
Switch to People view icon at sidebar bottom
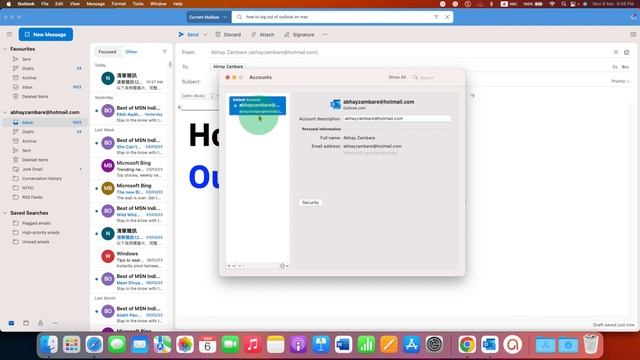click(x=40, y=323)
